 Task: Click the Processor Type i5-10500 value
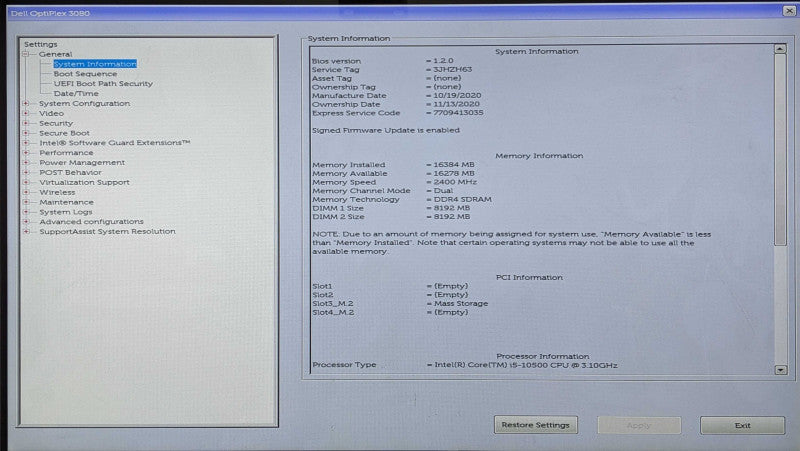[526, 365]
